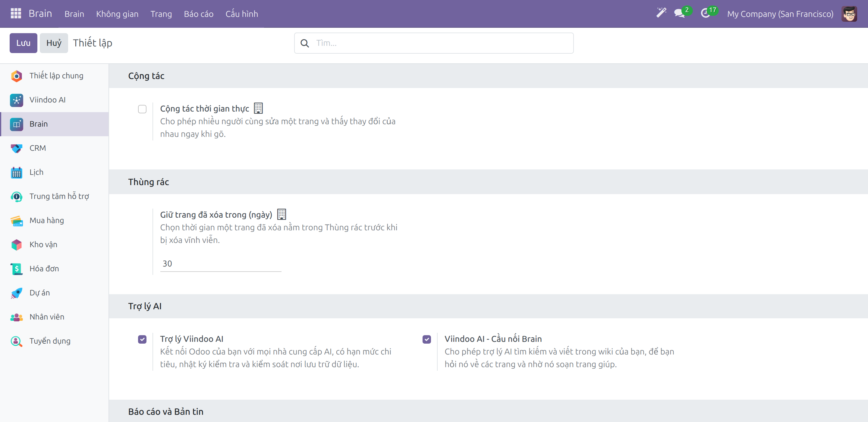868x422 pixels.
Task: Click the Hóa đơn invoice icon
Action: tap(17, 269)
